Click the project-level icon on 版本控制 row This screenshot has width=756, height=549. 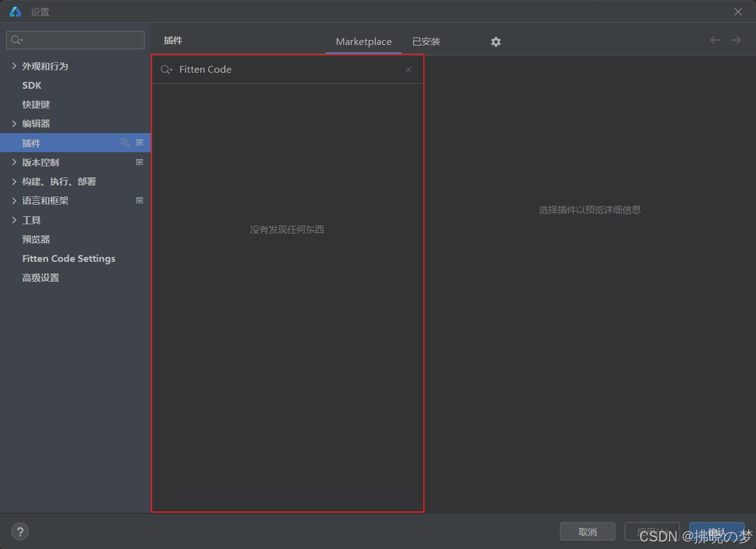tap(140, 162)
